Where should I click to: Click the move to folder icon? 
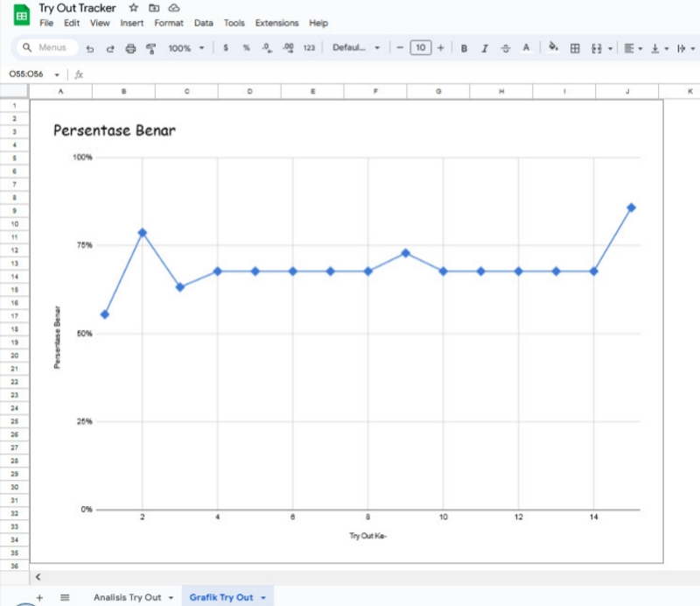(154, 8)
